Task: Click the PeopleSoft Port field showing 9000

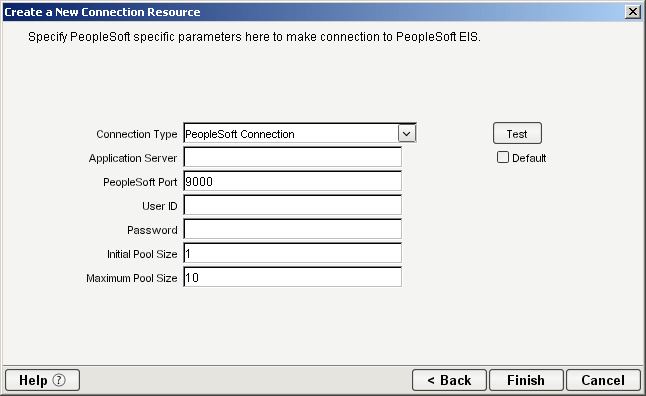Action: click(x=293, y=181)
